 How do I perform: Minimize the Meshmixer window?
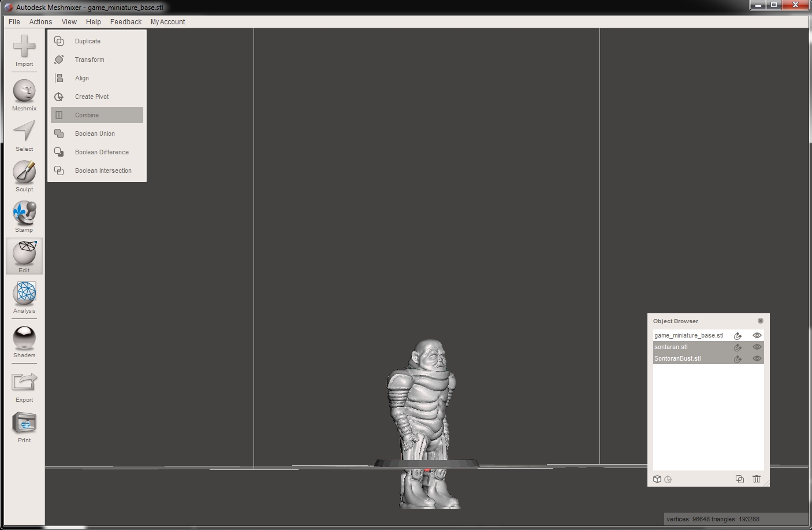(757, 5)
